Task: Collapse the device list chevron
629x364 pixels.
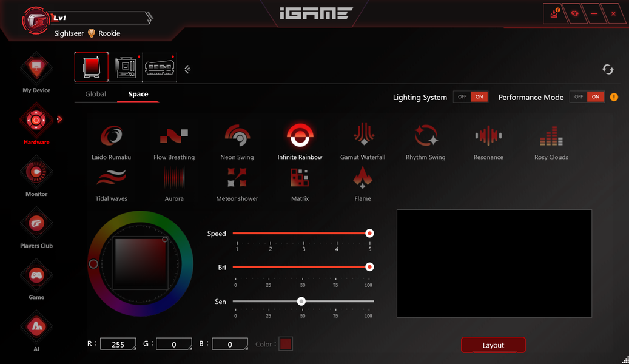Action: [187, 69]
